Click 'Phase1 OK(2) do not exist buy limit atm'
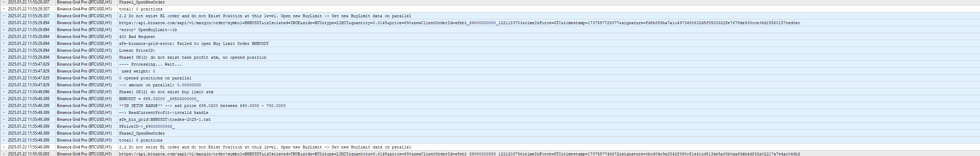Image resolution: width=980 pixels, height=156 pixels. pos(166,92)
